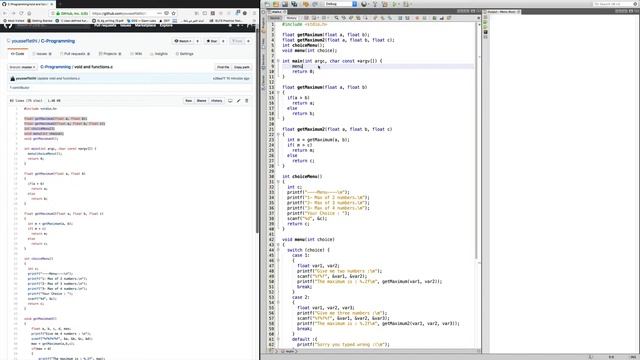Image resolution: width=640 pixels, height=360 pixels.
Task: Open C-Programming repository name link
Action: pyautogui.click(x=58, y=41)
